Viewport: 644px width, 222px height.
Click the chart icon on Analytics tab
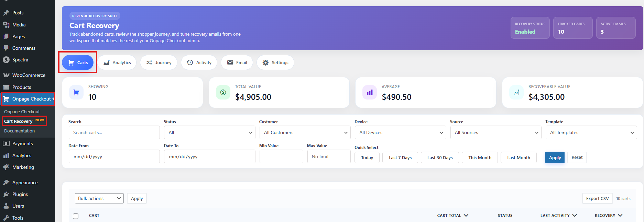click(107, 62)
